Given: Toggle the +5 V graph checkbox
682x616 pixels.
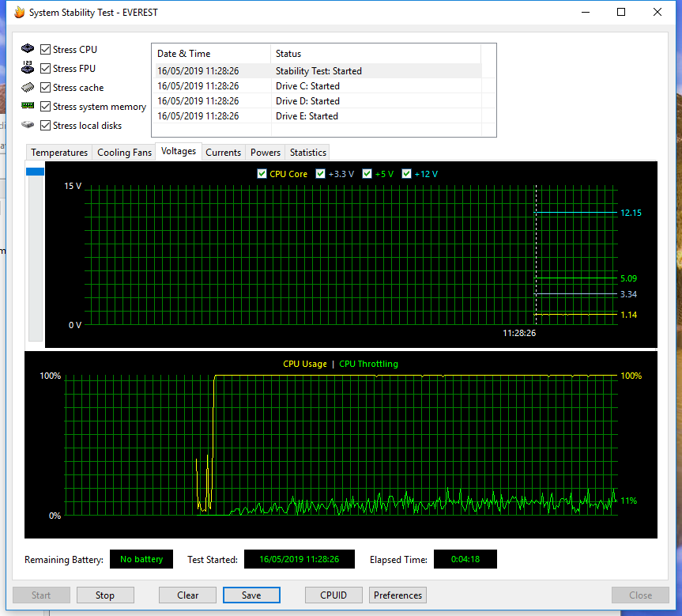Looking at the screenshot, I should coord(367,174).
